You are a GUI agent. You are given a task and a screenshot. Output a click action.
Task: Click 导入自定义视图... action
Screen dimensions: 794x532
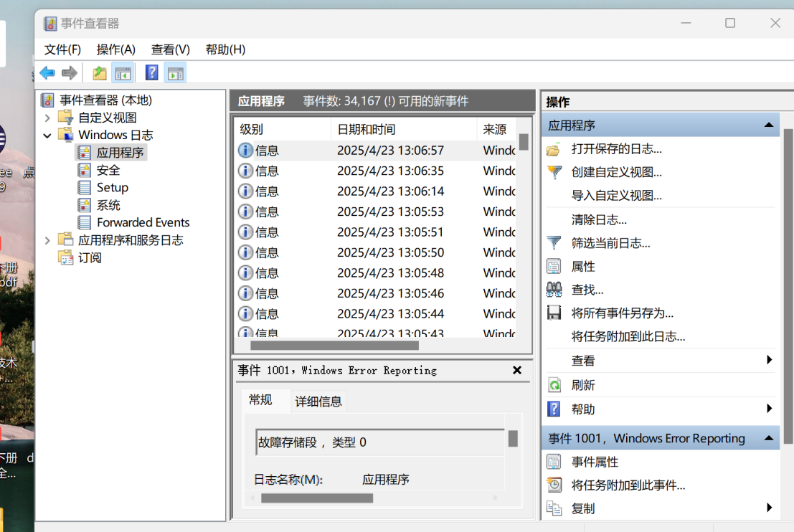616,196
